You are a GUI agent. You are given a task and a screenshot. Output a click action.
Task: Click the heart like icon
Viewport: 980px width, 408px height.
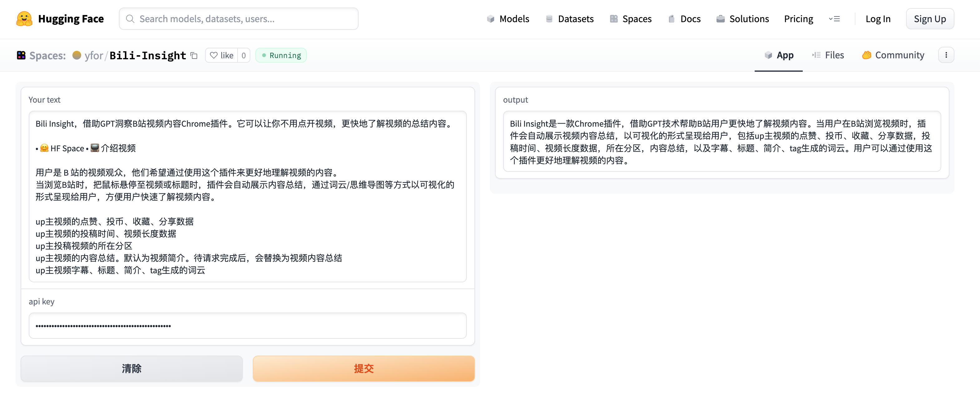coord(214,56)
